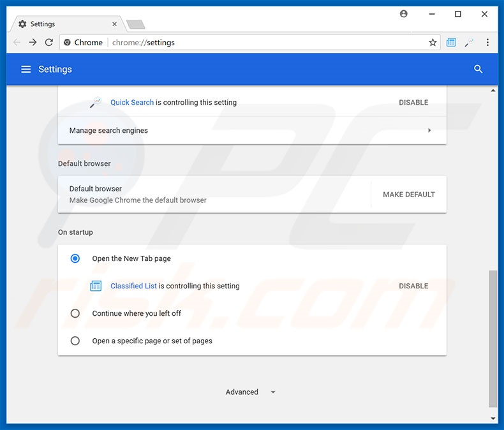Click the Classified List extension toolbar icon

pos(451,43)
